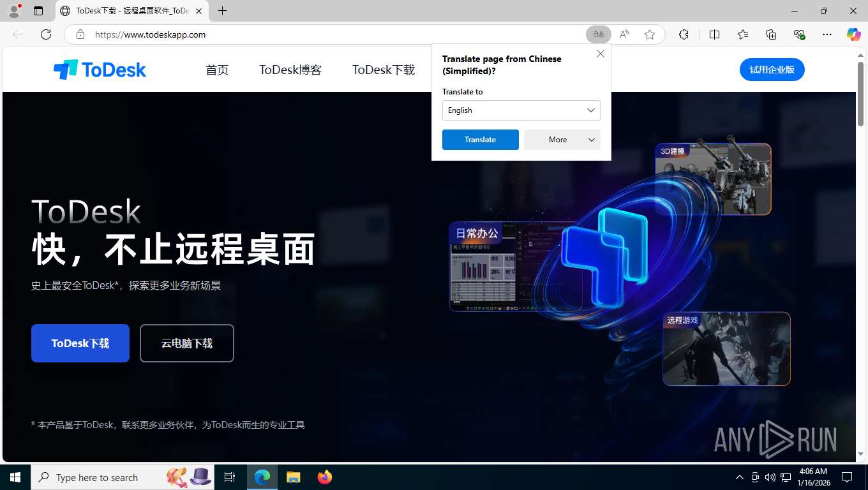This screenshot has width=868, height=490.
Task: Open a new tab with the plus button
Action: tap(222, 11)
